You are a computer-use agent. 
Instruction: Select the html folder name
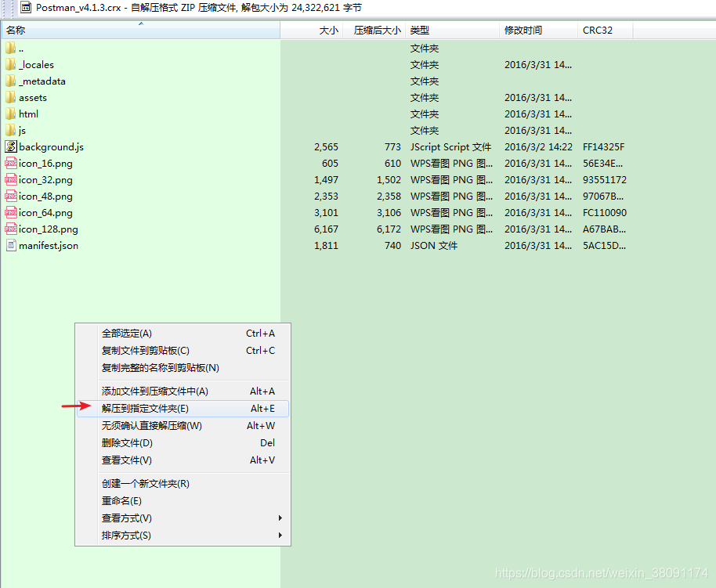pos(28,114)
